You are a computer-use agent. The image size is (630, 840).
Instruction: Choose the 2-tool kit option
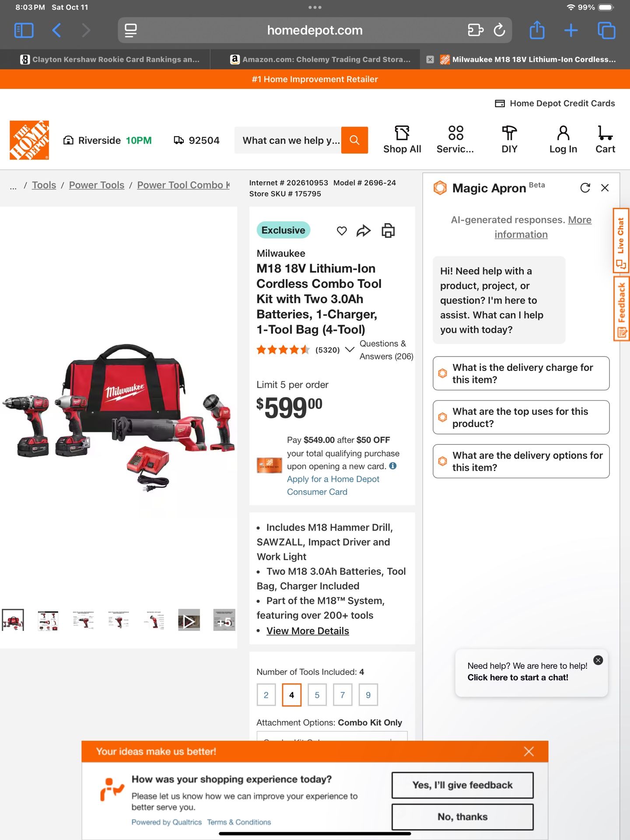(x=266, y=695)
